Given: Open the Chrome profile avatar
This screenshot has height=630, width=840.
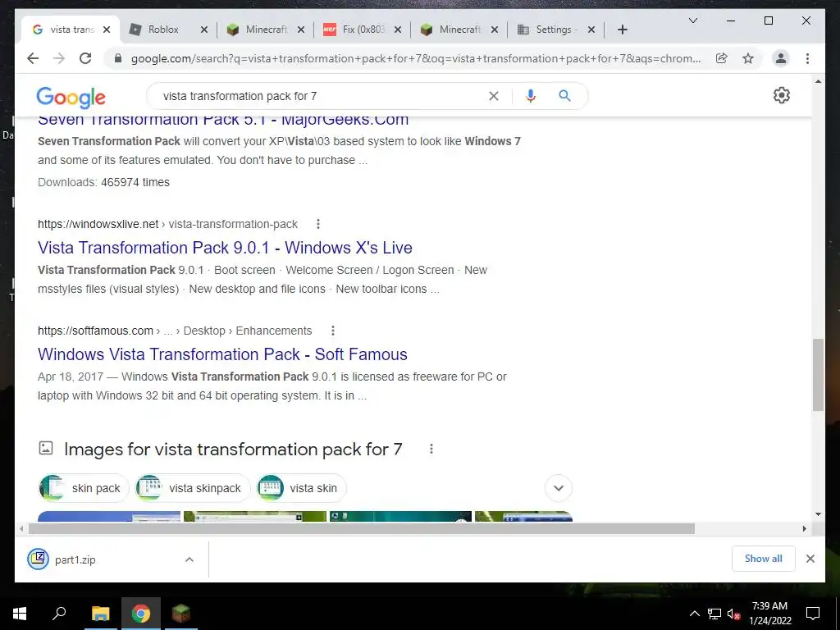Looking at the screenshot, I should pyautogui.click(x=781, y=58).
